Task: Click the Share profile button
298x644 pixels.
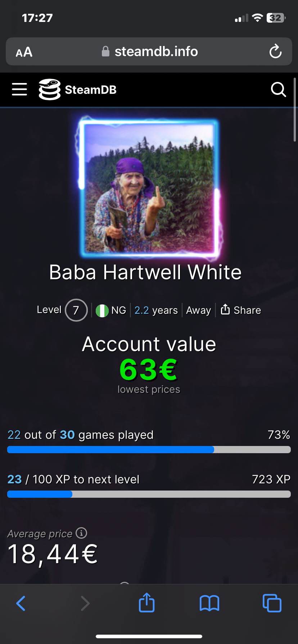Action: click(x=240, y=310)
